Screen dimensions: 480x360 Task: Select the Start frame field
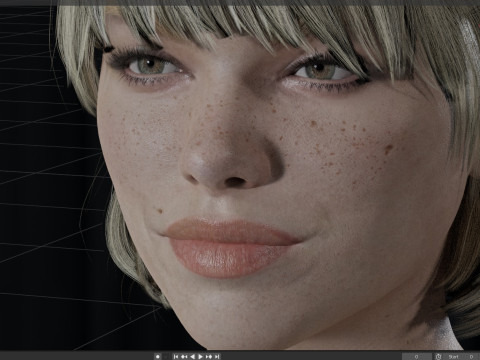pos(462,357)
